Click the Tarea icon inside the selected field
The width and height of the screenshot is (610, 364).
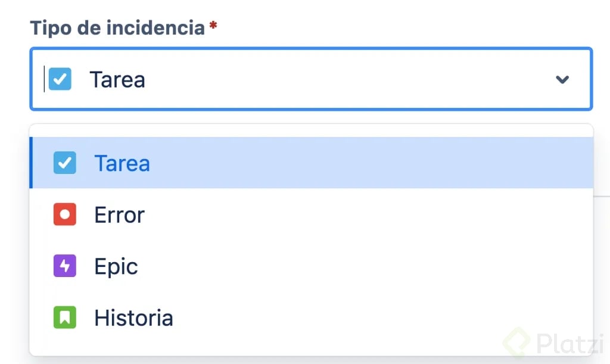pyautogui.click(x=60, y=79)
